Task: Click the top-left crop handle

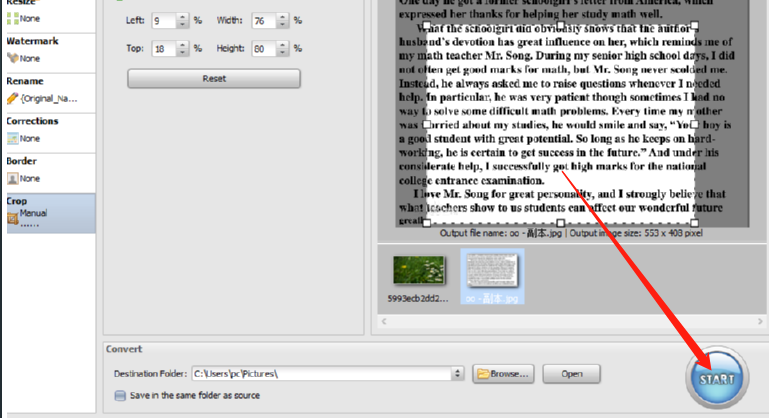Action: coord(427,25)
